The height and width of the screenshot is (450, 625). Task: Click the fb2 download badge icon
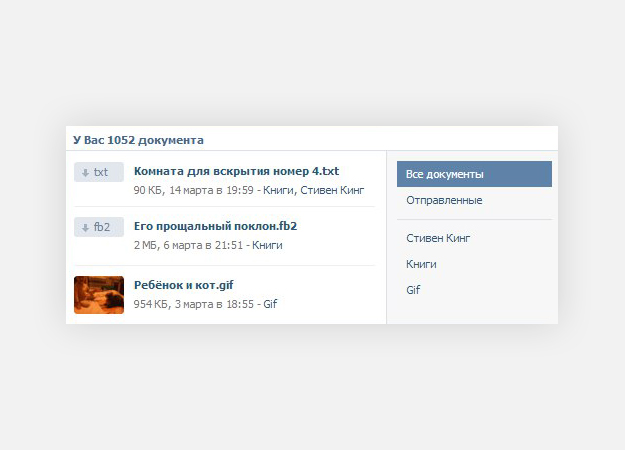pos(99,227)
